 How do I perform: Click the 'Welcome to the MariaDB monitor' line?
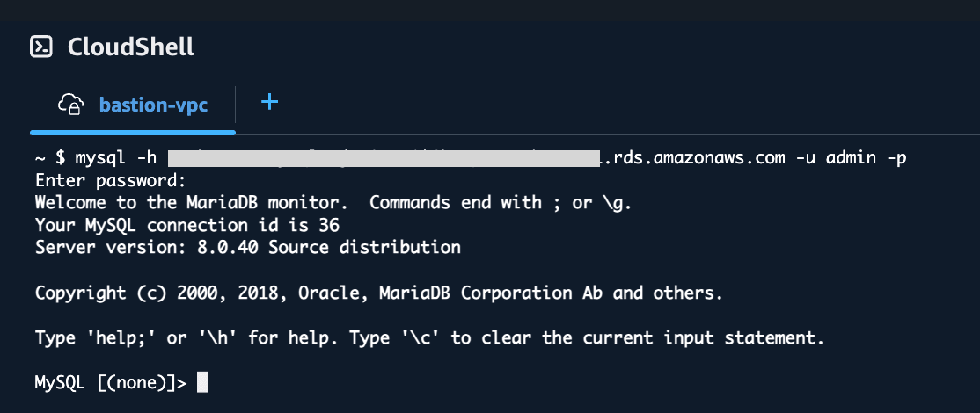(x=333, y=203)
